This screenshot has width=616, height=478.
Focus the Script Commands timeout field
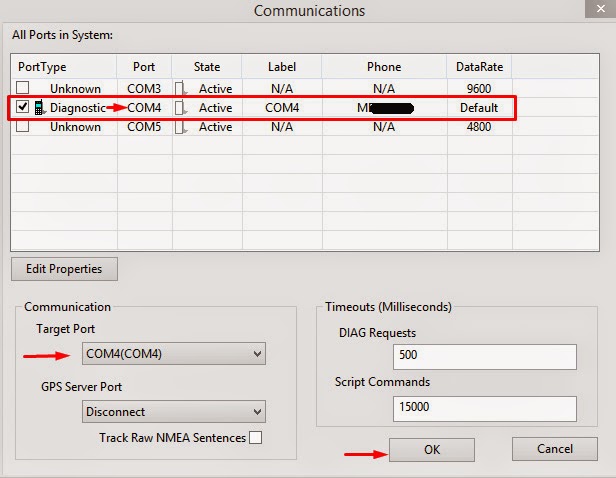(485, 408)
